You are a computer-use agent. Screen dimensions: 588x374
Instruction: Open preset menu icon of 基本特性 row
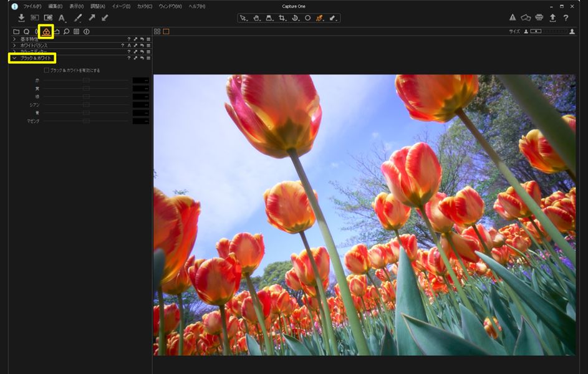click(148, 39)
